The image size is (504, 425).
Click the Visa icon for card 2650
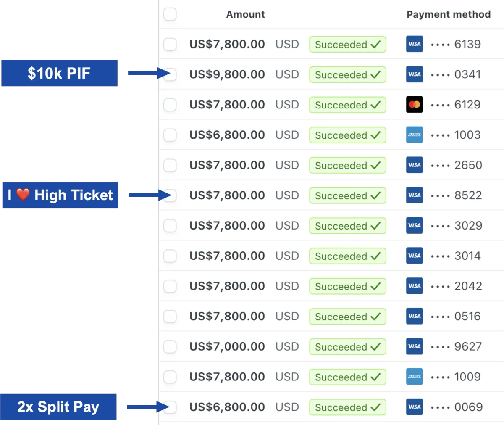[414, 165]
